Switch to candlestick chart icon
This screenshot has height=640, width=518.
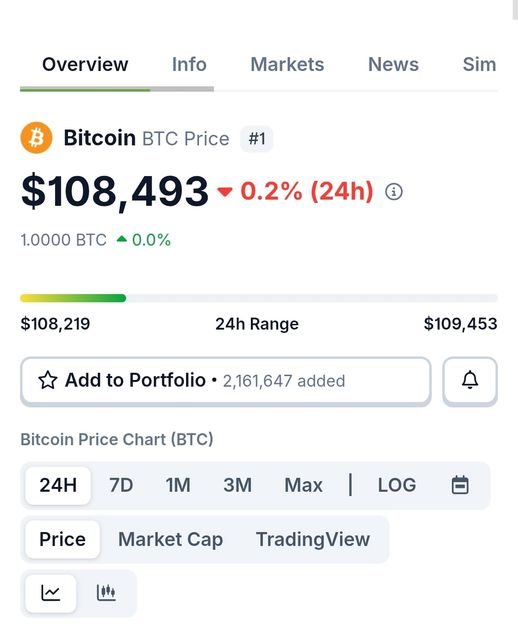pyautogui.click(x=106, y=593)
